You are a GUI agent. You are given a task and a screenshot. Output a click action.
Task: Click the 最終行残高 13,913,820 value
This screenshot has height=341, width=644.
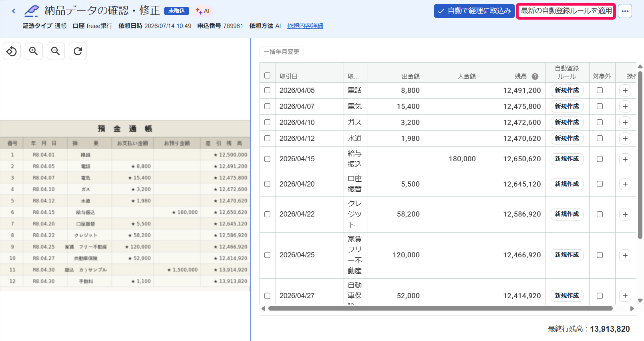coord(610,329)
